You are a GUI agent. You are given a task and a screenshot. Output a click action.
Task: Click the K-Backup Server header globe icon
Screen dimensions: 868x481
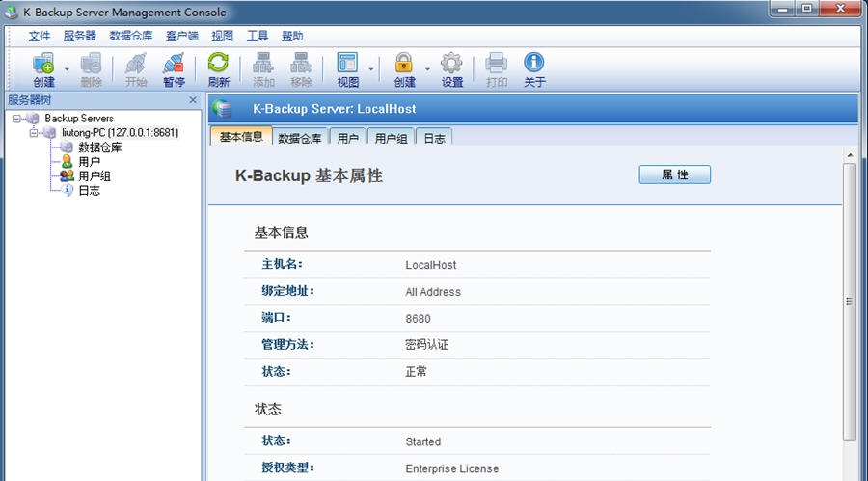pyautogui.click(x=223, y=109)
